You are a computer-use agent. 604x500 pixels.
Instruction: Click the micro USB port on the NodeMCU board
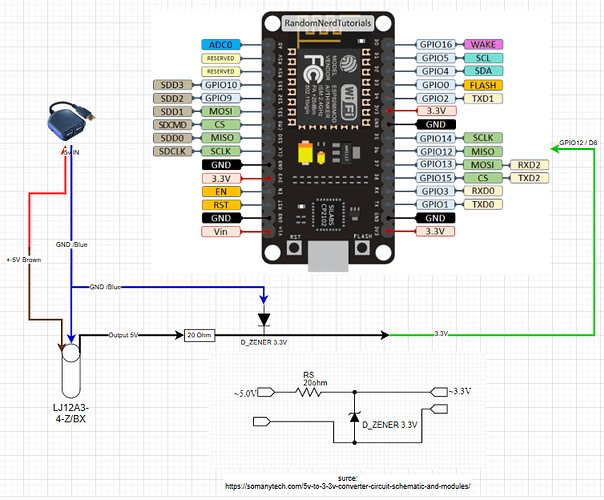pyautogui.click(x=328, y=256)
